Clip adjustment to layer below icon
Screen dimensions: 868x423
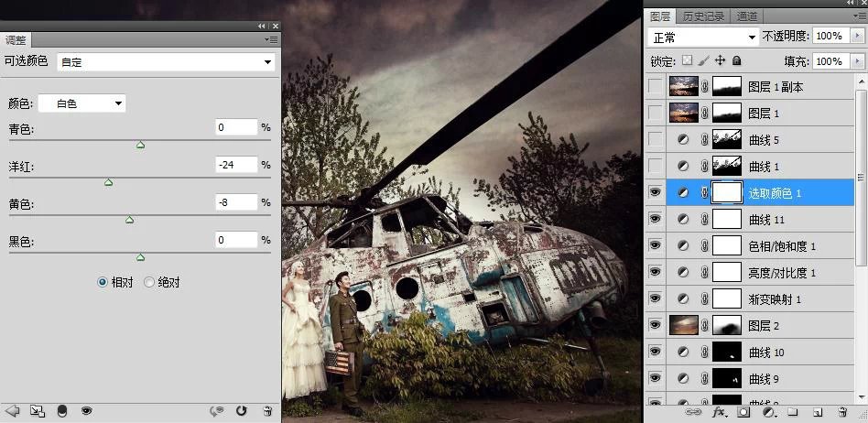[x=62, y=411]
